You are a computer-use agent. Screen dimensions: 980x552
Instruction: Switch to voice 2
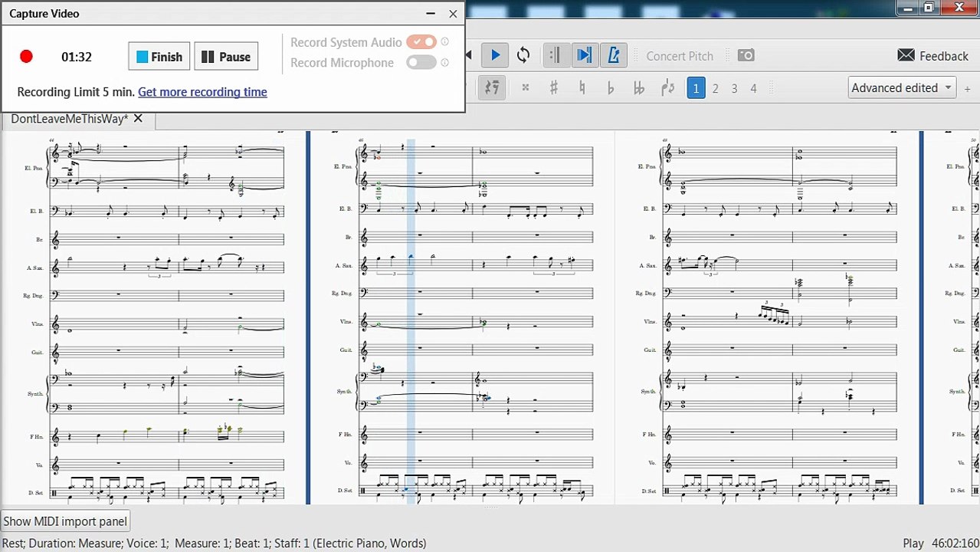click(x=715, y=88)
